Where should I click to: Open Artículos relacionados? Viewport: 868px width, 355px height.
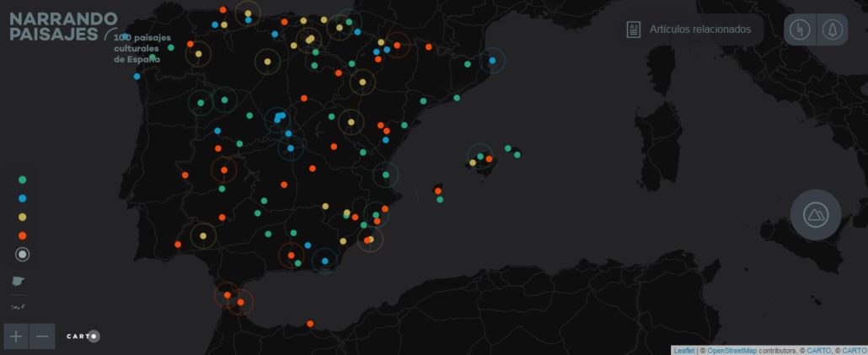(x=699, y=30)
